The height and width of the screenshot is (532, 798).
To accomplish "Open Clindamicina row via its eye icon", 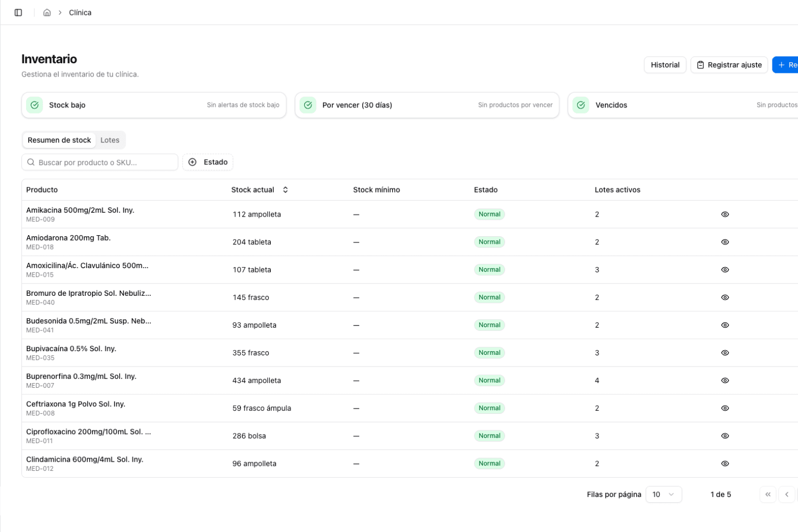I will [x=725, y=463].
